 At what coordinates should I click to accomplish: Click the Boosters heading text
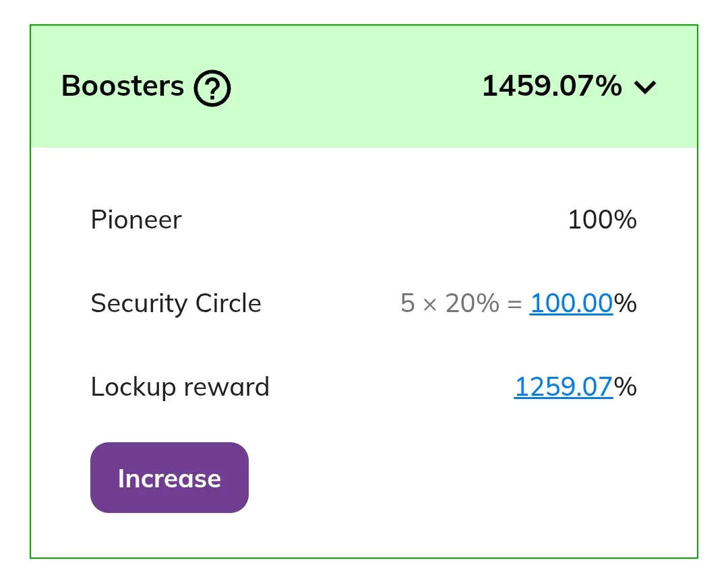pos(123,86)
